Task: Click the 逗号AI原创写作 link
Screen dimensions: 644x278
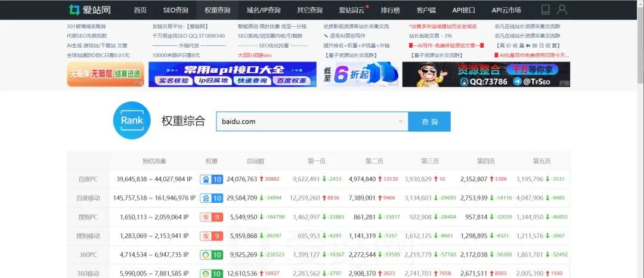Action: pyautogui.click(x=345, y=36)
